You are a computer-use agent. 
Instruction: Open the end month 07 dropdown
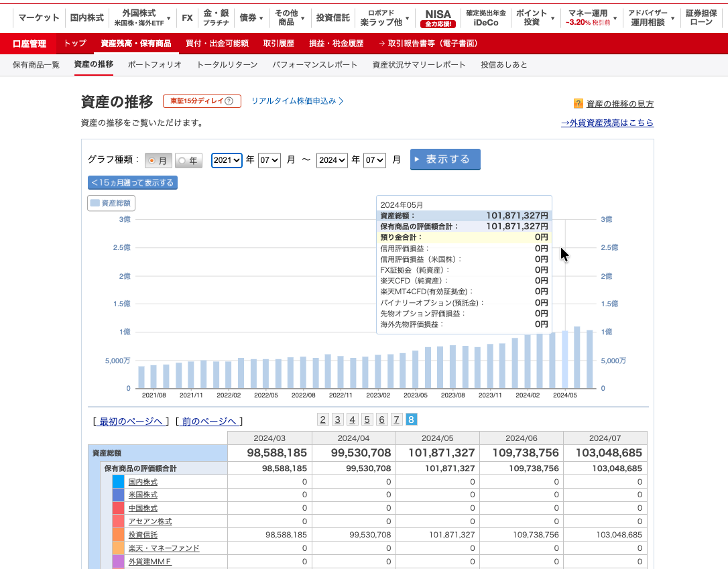tap(375, 160)
